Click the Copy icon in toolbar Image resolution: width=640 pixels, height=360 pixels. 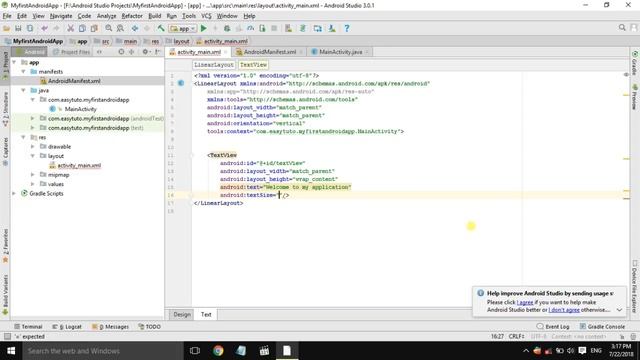click(x=82, y=29)
